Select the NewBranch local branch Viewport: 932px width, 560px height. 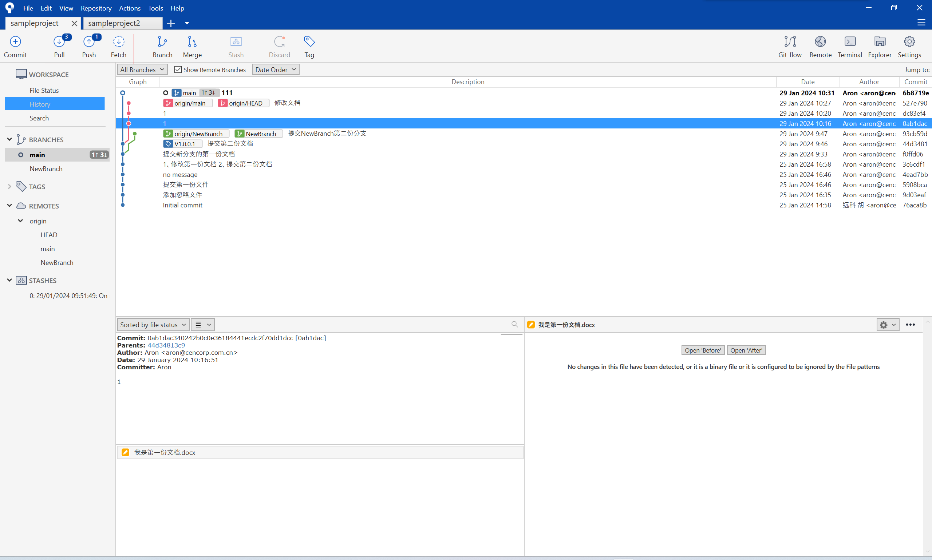tap(46, 169)
